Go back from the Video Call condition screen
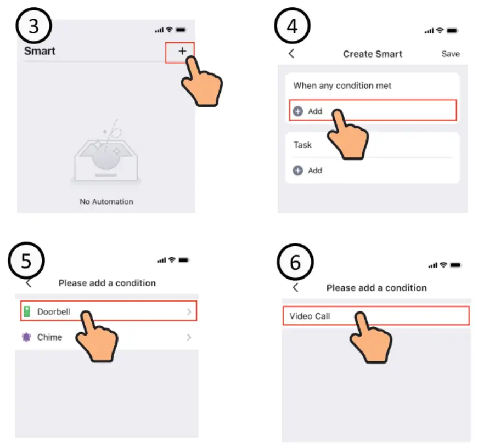This screenshot has height=448, width=478. click(295, 287)
